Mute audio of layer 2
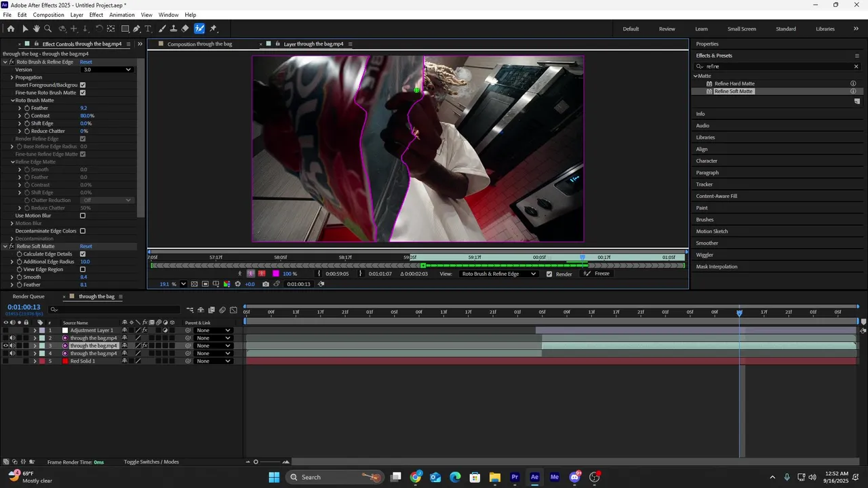The height and width of the screenshot is (488, 868). tap(12, 338)
